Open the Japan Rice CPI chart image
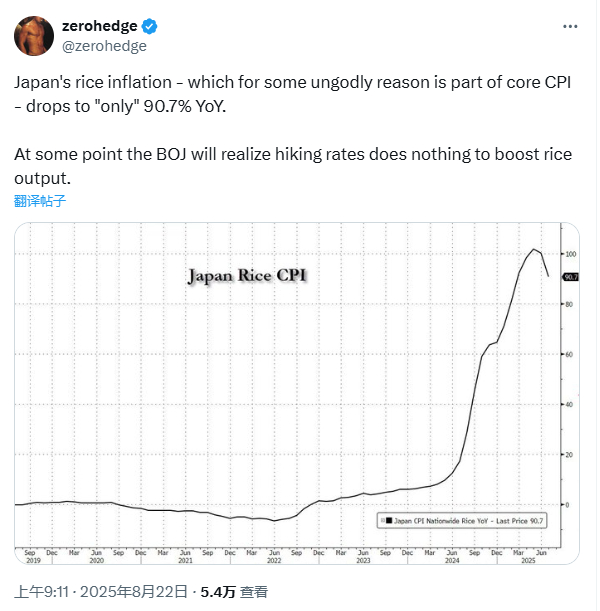 tap(297, 394)
